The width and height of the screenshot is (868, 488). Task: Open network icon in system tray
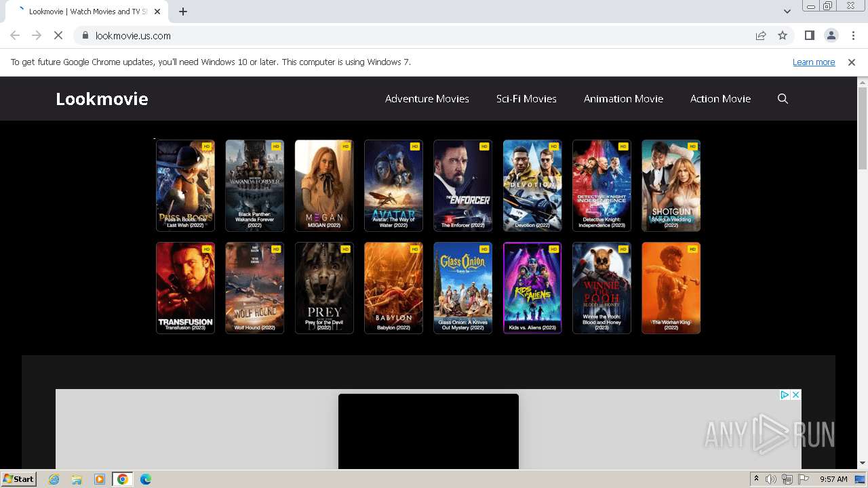tap(787, 479)
